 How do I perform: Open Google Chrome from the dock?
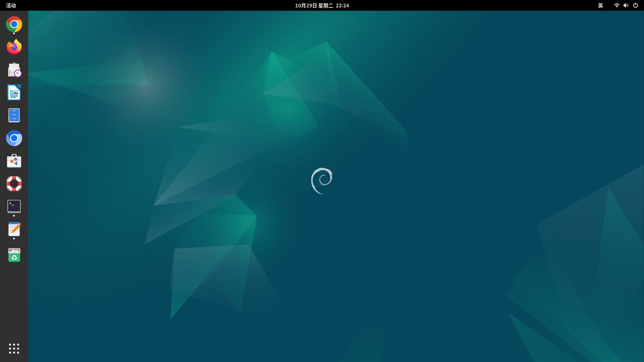(x=14, y=24)
